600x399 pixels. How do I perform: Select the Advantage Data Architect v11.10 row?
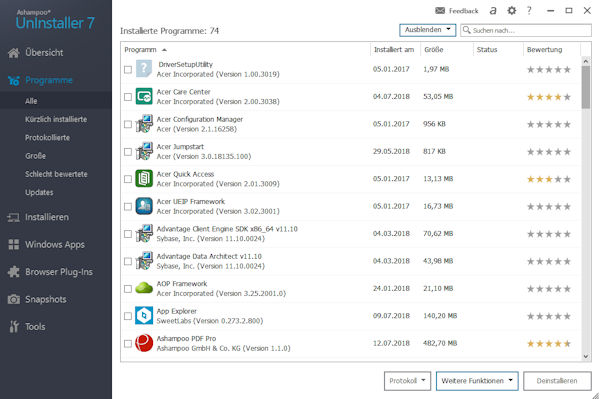click(351, 261)
